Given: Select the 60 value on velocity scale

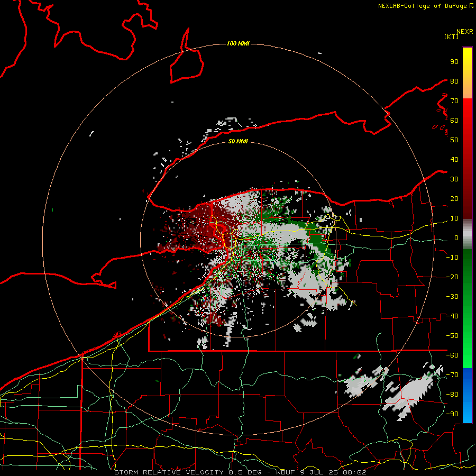Looking at the screenshot, I should click(x=454, y=121).
